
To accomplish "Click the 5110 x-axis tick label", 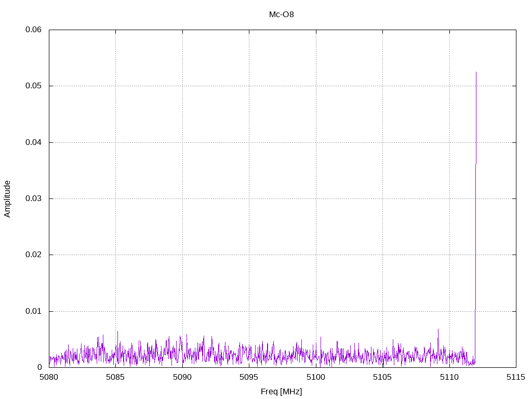I will [449, 377].
